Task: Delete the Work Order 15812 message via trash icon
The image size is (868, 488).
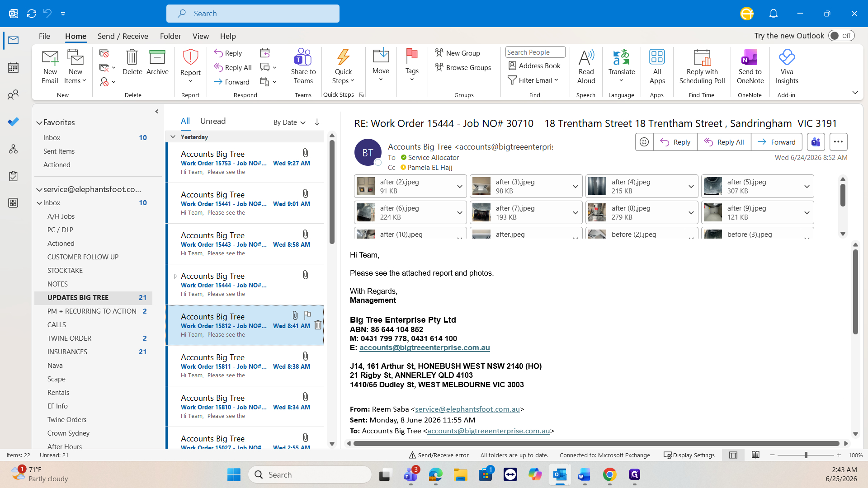Action: click(318, 325)
